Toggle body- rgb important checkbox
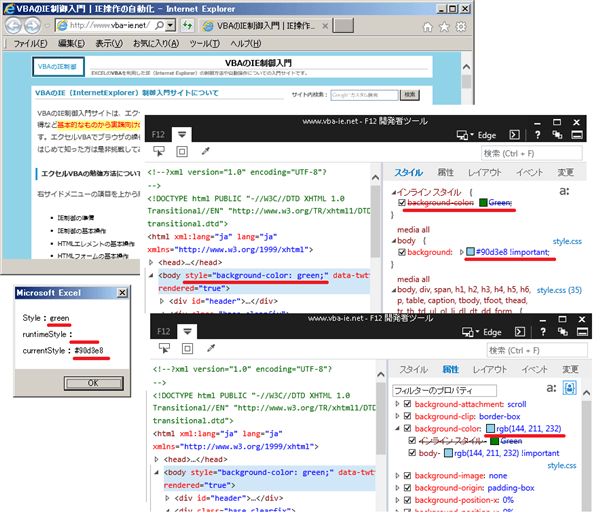 click(x=412, y=453)
